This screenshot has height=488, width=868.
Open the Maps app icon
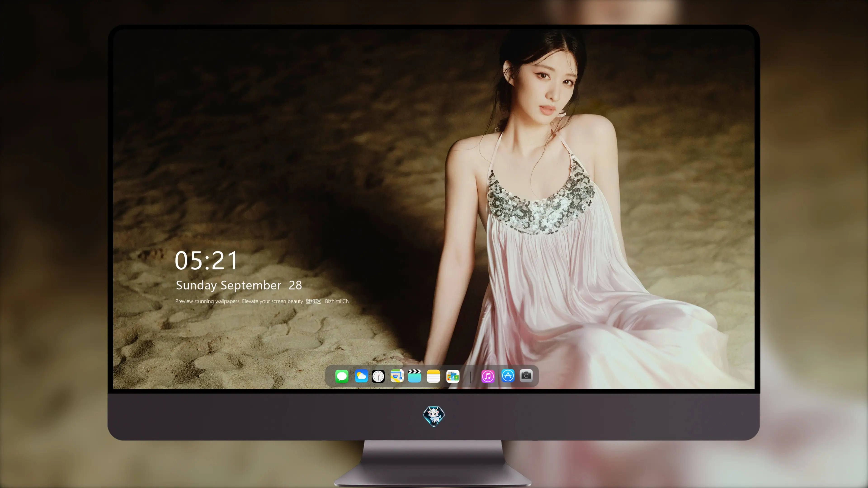pyautogui.click(x=397, y=376)
